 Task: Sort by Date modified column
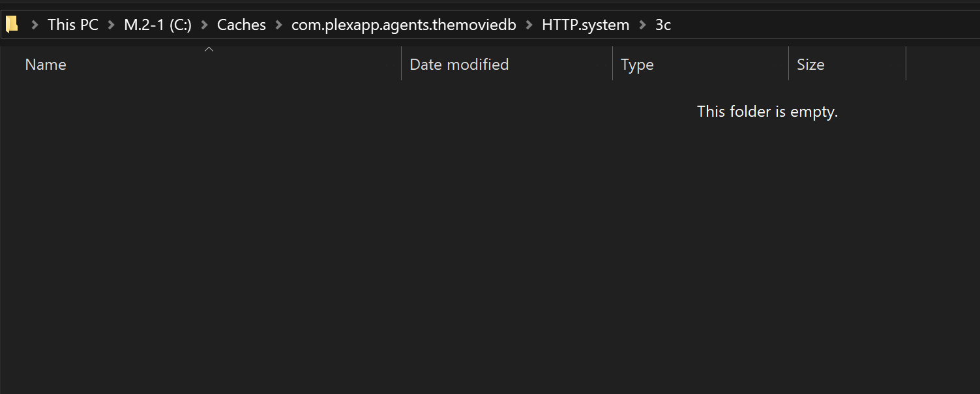[459, 65]
